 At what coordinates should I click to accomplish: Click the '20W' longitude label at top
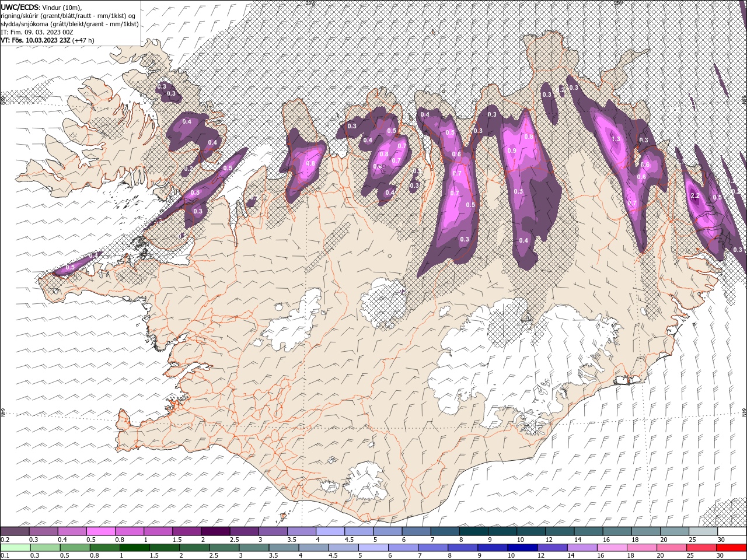310,2
